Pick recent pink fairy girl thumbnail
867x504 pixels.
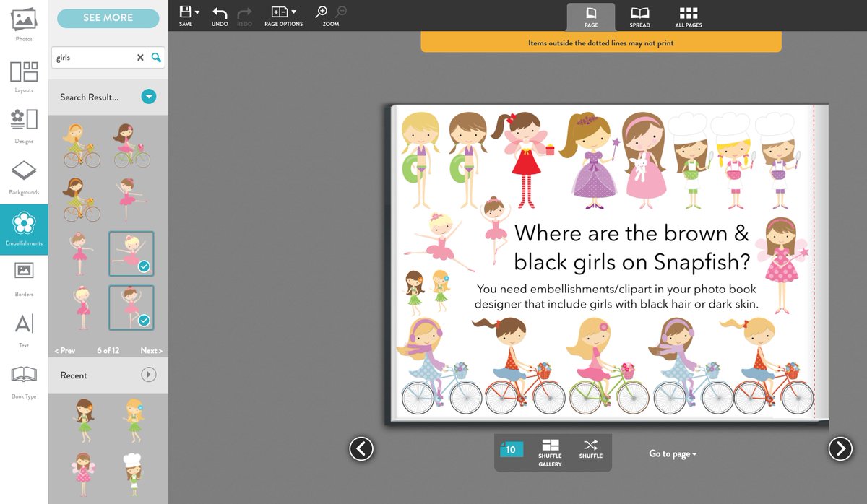(x=82, y=473)
